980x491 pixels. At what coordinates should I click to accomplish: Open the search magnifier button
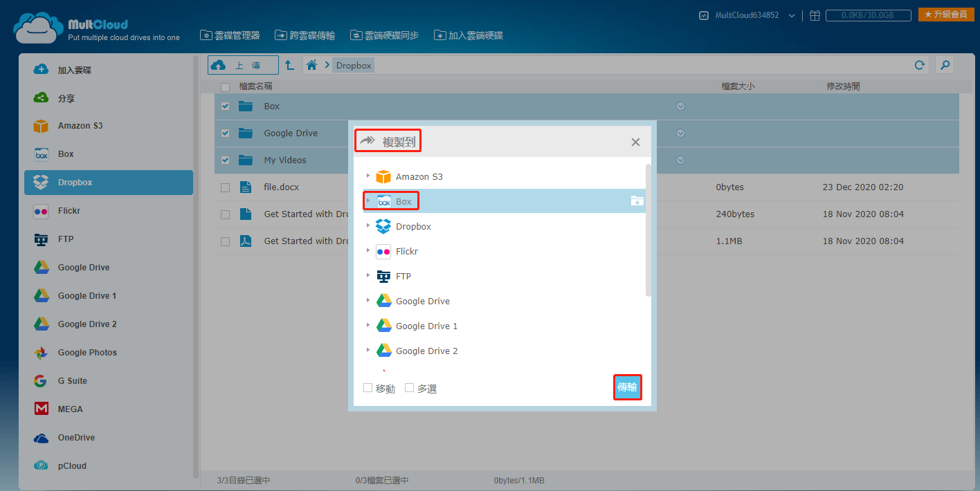945,65
